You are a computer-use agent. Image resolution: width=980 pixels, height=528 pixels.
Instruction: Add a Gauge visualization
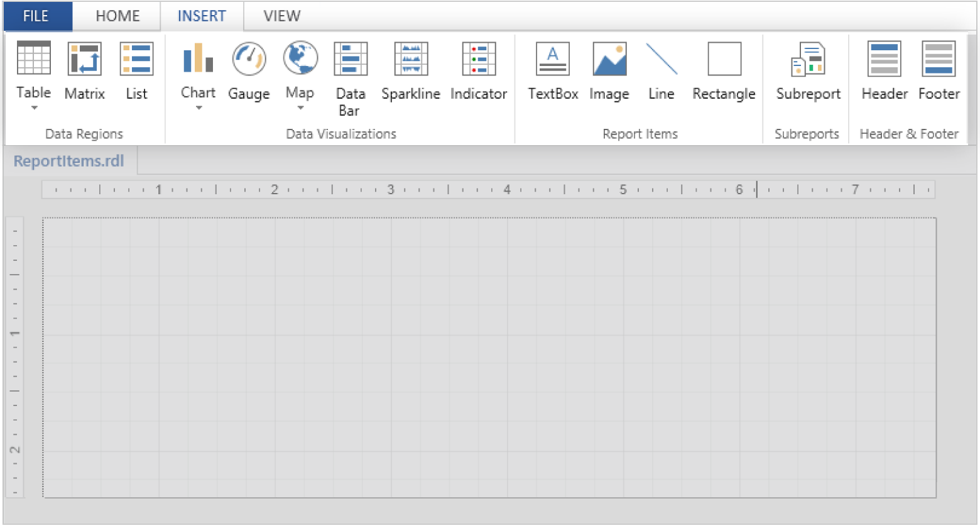(249, 70)
